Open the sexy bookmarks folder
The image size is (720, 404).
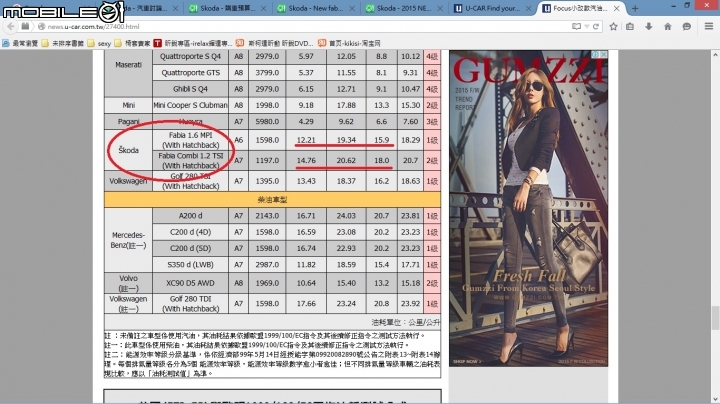point(100,43)
